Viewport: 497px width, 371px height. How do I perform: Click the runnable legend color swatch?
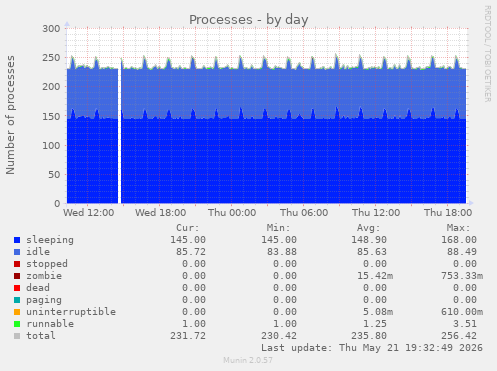click(x=17, y=324)
